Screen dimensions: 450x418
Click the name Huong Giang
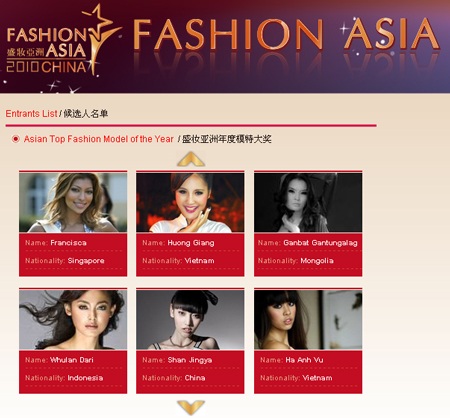pos(191,243)
